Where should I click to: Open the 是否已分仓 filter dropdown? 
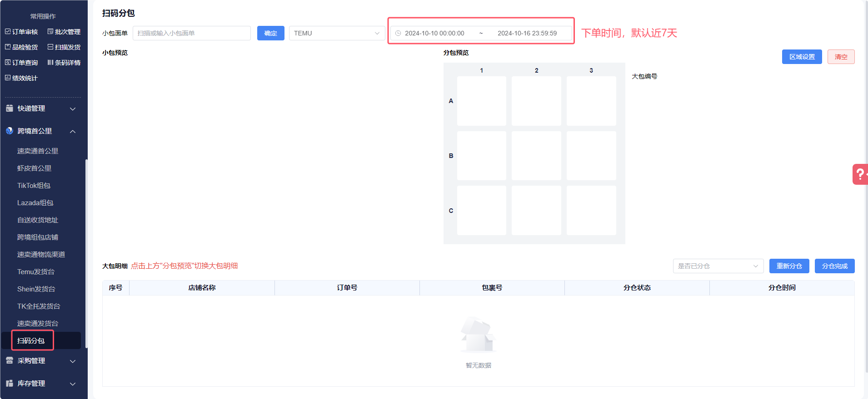pos(718,266)
